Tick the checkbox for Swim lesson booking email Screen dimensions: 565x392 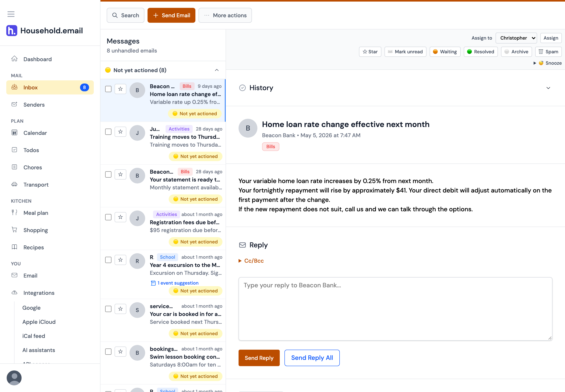[x=108, y=351]
